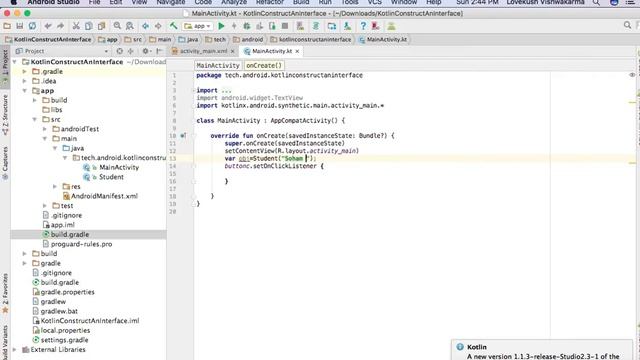Click the Paste icon in toolbar

coord(101,26)
